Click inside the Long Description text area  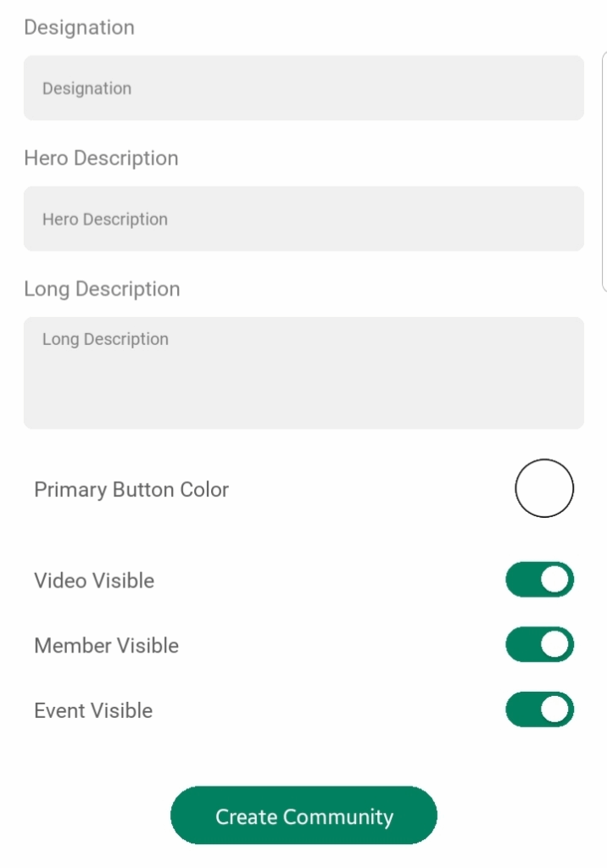pos(303,381)
